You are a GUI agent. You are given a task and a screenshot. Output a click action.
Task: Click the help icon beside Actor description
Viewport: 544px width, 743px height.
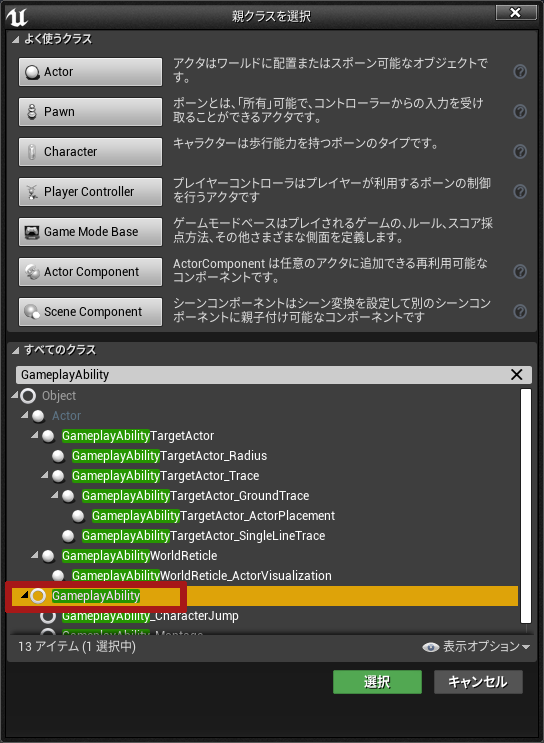[x=520, y=72]
